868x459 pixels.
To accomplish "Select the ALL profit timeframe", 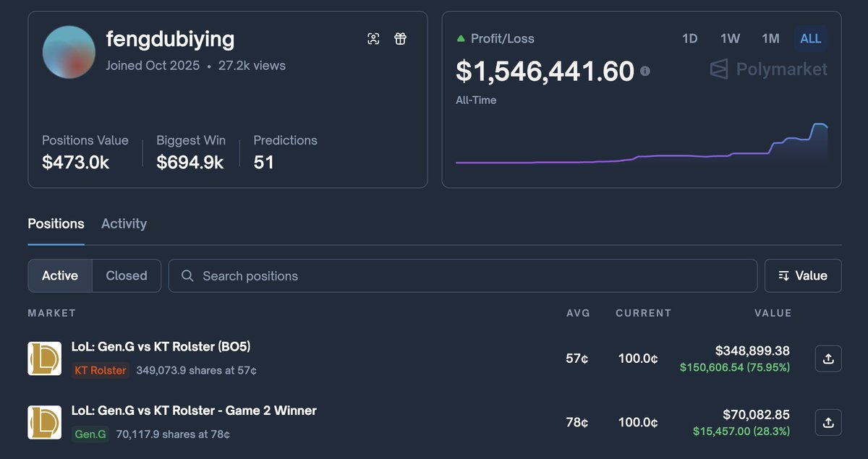I will 811,38.
